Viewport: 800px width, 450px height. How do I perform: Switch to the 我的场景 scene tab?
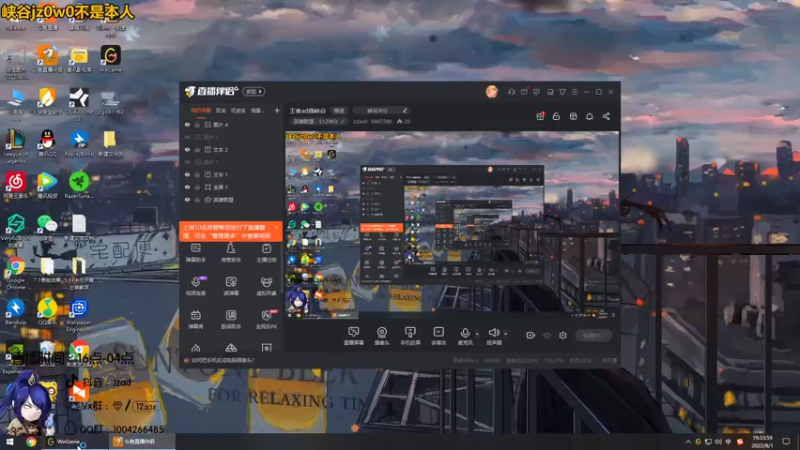pos(201,110)
